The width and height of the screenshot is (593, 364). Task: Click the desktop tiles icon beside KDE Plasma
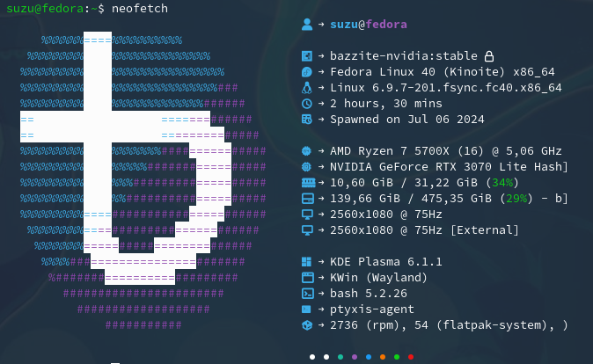(x=307, y=261)
